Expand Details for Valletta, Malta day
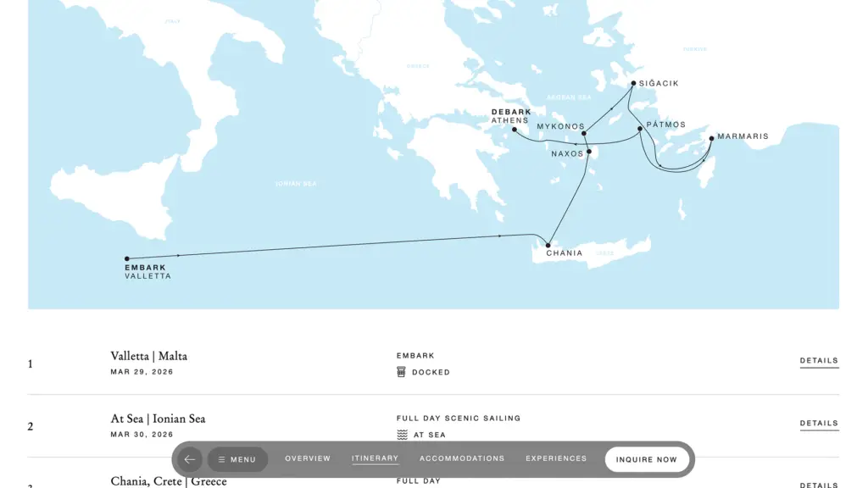The width and height of the screenshot is (868, 488). 820,361
